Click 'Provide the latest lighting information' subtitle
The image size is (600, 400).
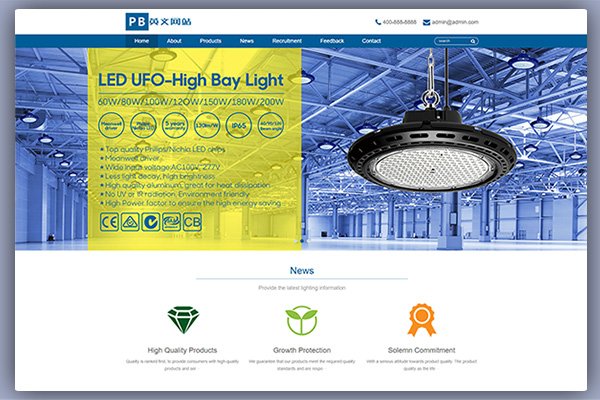302,288
